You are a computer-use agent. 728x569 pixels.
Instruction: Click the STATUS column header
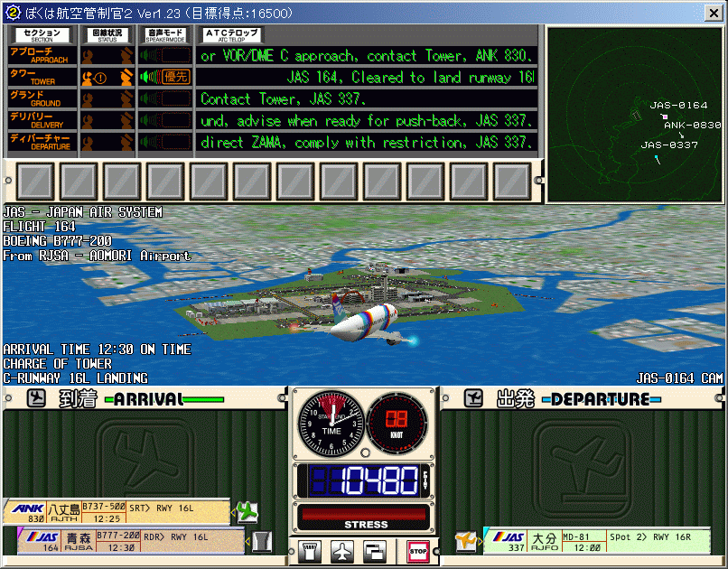(x=107, y=35)
